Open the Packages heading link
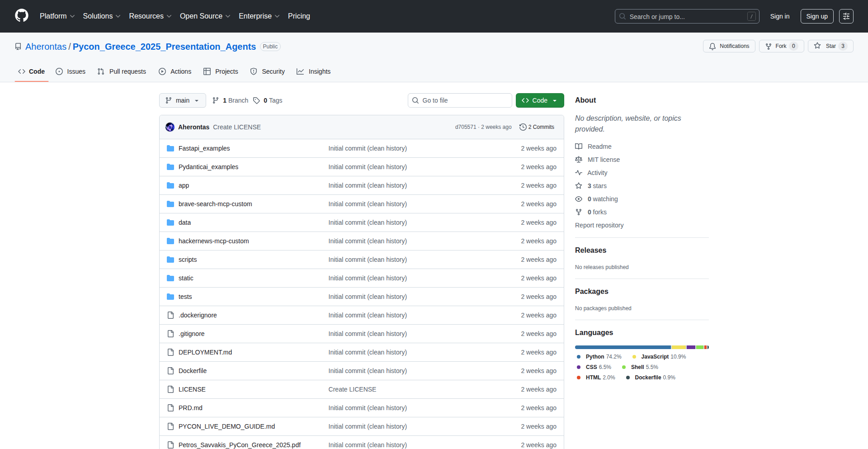Image resolution: width=868 pixels, height=449 pixels. [x=591, y=291]
